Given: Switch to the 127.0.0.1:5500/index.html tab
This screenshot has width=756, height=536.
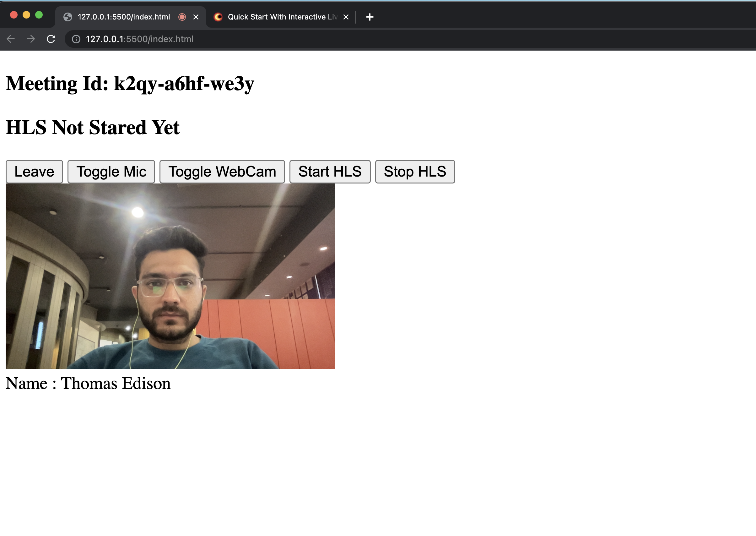Looking at the screenshot, I should pos(130,17).
